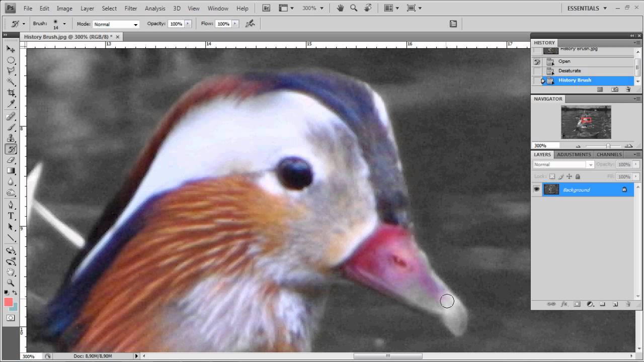
Task: Select the Blur tool
Action: point(11,182)
